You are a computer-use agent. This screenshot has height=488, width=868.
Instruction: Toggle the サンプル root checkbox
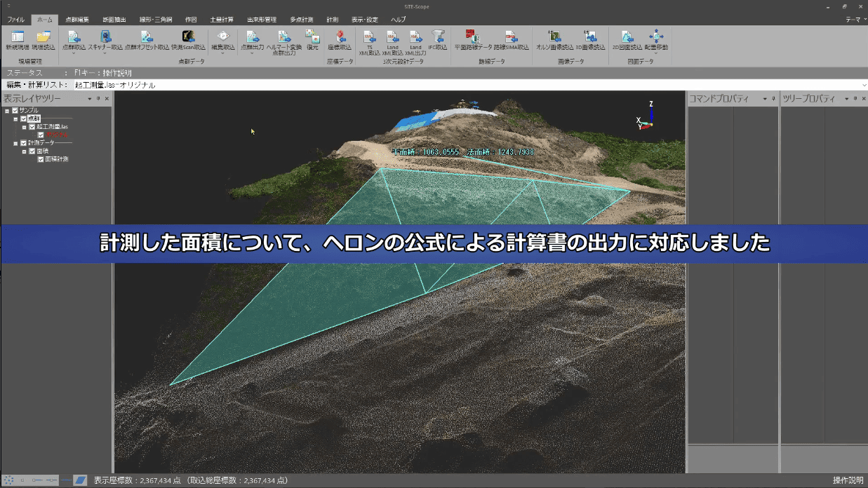15,111
